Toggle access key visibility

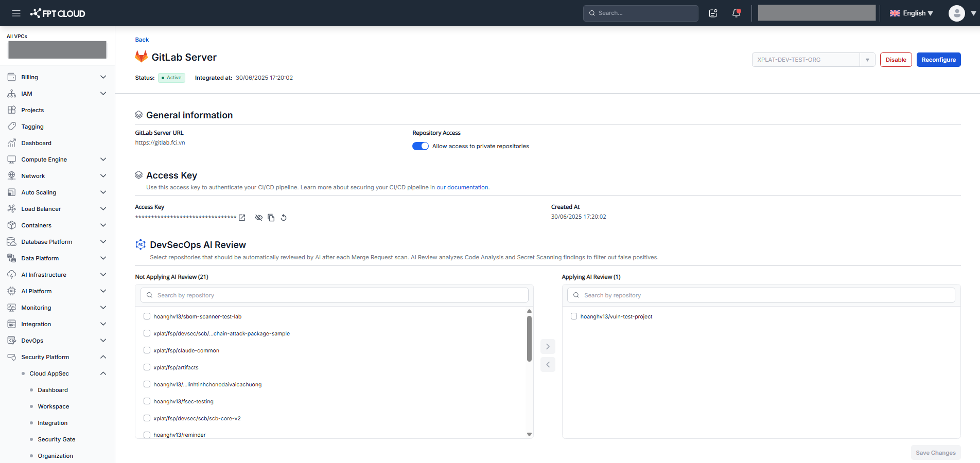(259, 218)
